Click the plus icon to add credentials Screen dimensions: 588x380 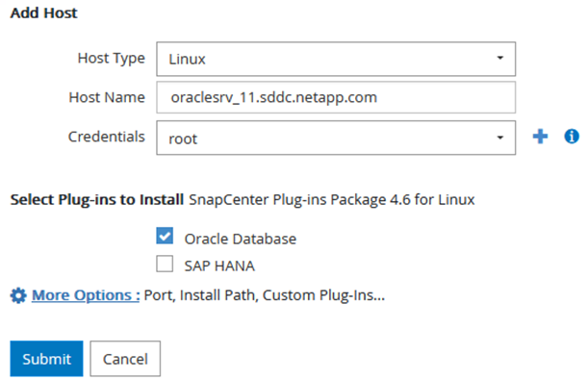pyautogui.click(x=540, y=137)
